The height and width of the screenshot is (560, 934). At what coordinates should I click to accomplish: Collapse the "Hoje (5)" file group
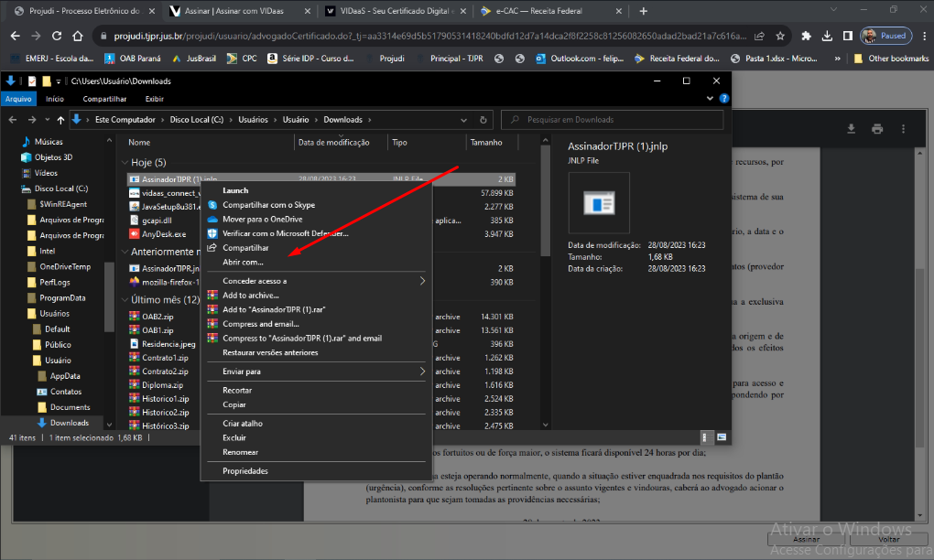[125, 163]
